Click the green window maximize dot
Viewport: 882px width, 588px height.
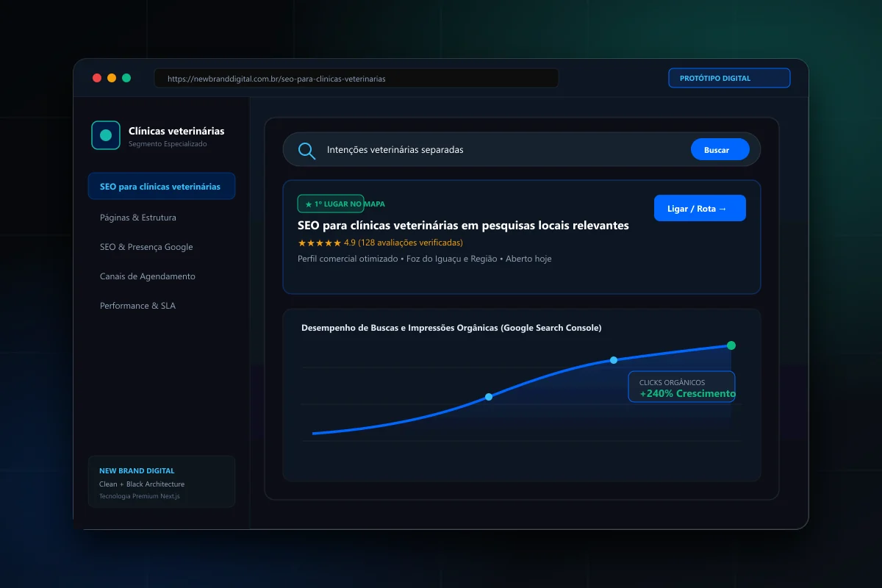point(126,78)
